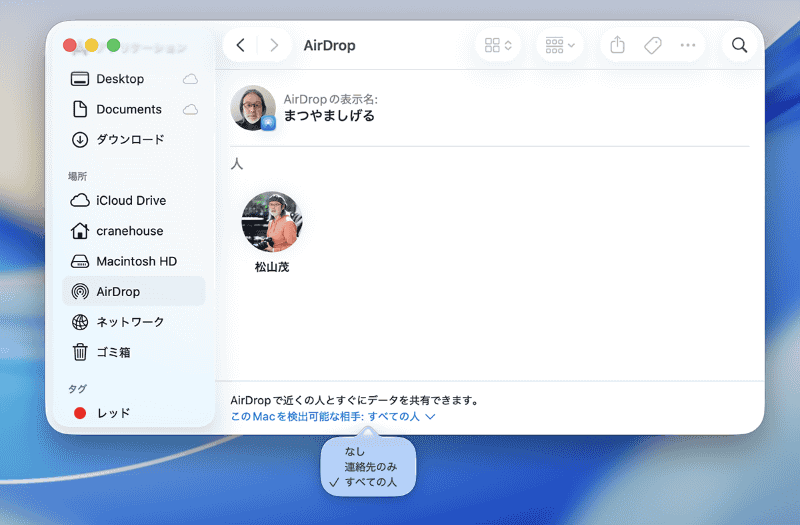Click the AirDrop profile picture of まつやましげる

click(x=253, y=108)
